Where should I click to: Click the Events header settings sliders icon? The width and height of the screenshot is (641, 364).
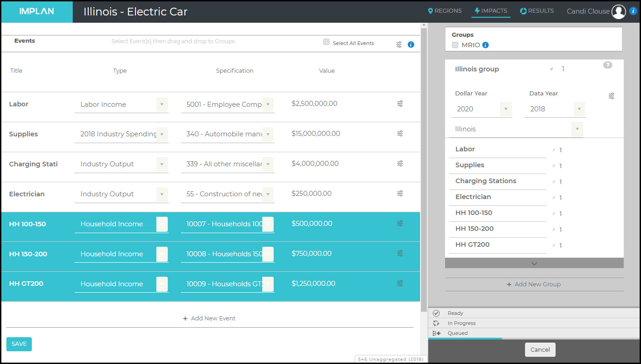399,45
